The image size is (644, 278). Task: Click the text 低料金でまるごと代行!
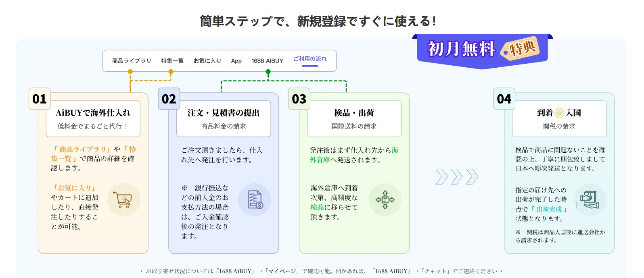click(x=93, y=127)
